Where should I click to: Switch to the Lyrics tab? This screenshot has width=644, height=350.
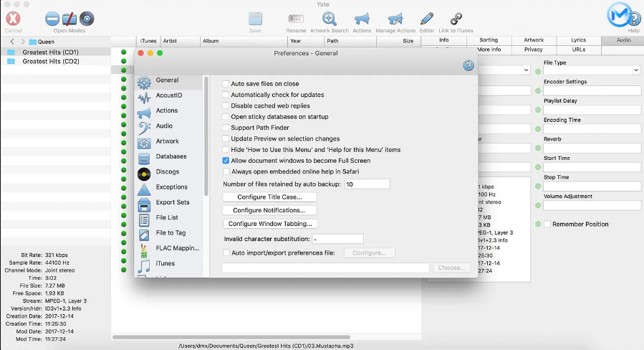tap(578, 40)
